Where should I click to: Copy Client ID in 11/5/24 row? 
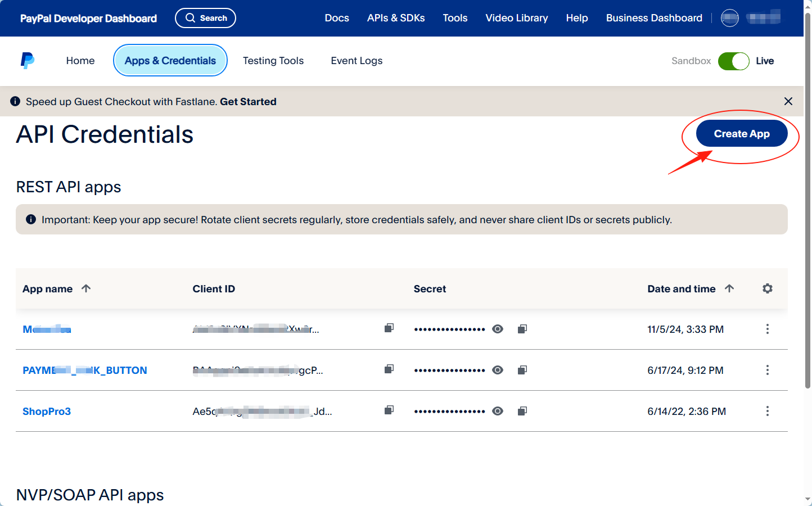pyautogui.click(x=389, y=328)
